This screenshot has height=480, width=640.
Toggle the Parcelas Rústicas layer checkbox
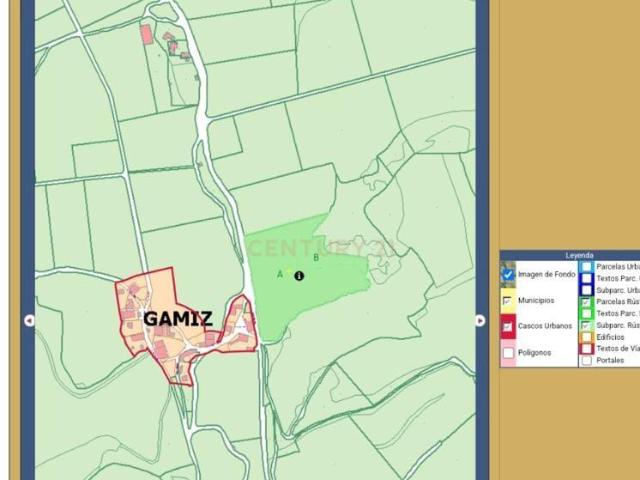click(x=587, y=302)
